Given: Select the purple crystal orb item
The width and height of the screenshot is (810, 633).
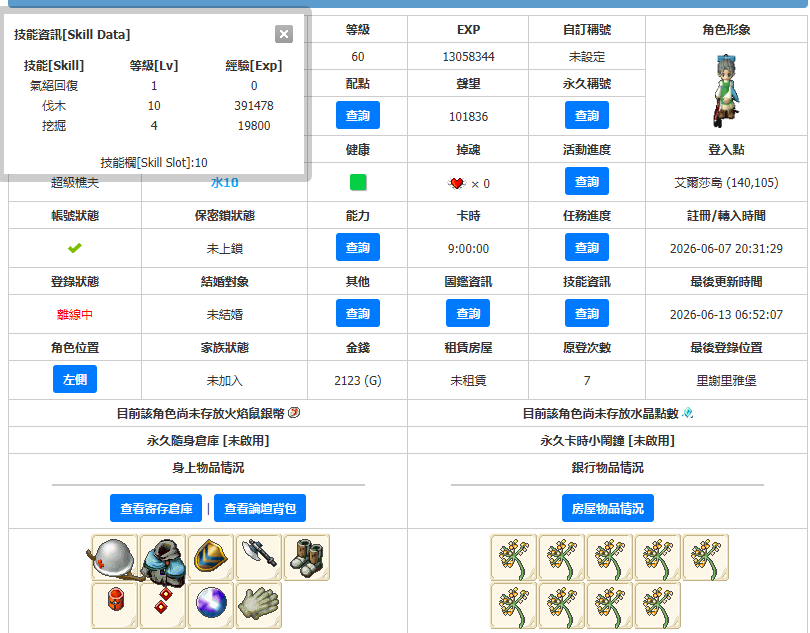Looking at the screenshot, I should point(210,605).
